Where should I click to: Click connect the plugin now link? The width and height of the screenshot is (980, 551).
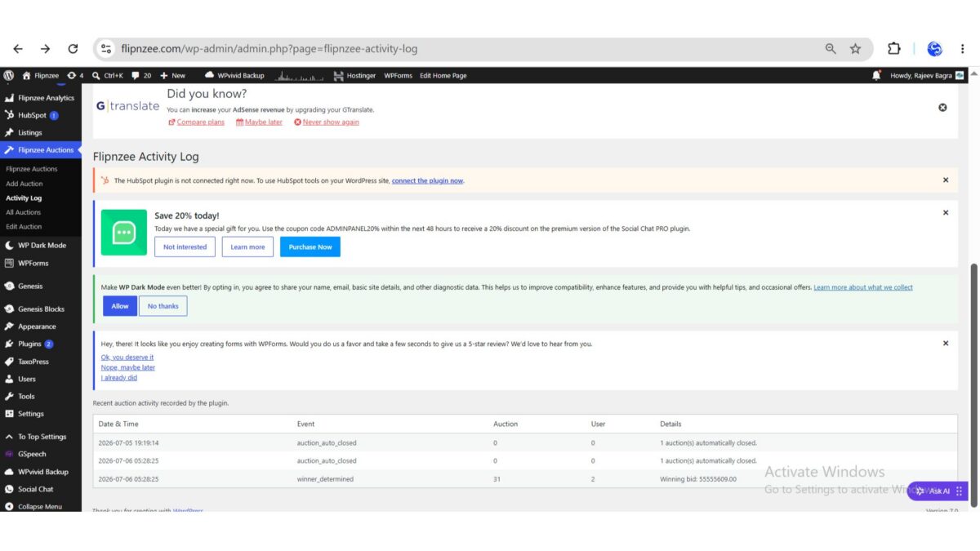(428, 180)
